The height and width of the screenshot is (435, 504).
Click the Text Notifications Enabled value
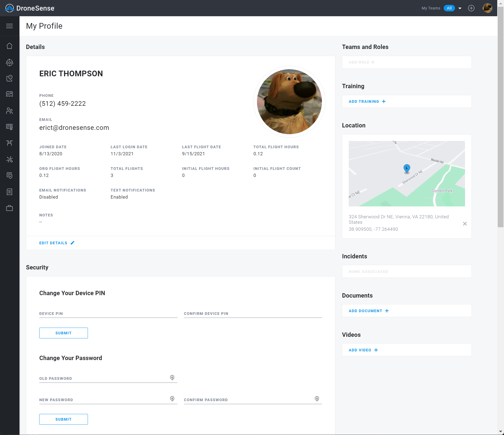119,197
